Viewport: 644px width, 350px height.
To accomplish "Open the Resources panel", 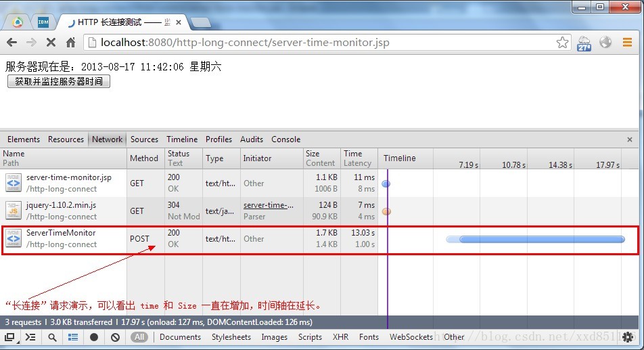I will pyautogui.click(x=66, y=139).
